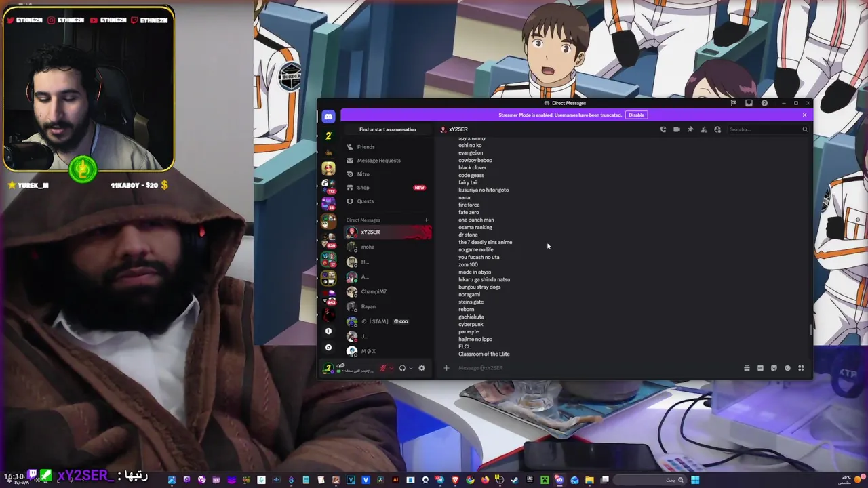Start a voice call with xY2SER

[x=663, y=129]
